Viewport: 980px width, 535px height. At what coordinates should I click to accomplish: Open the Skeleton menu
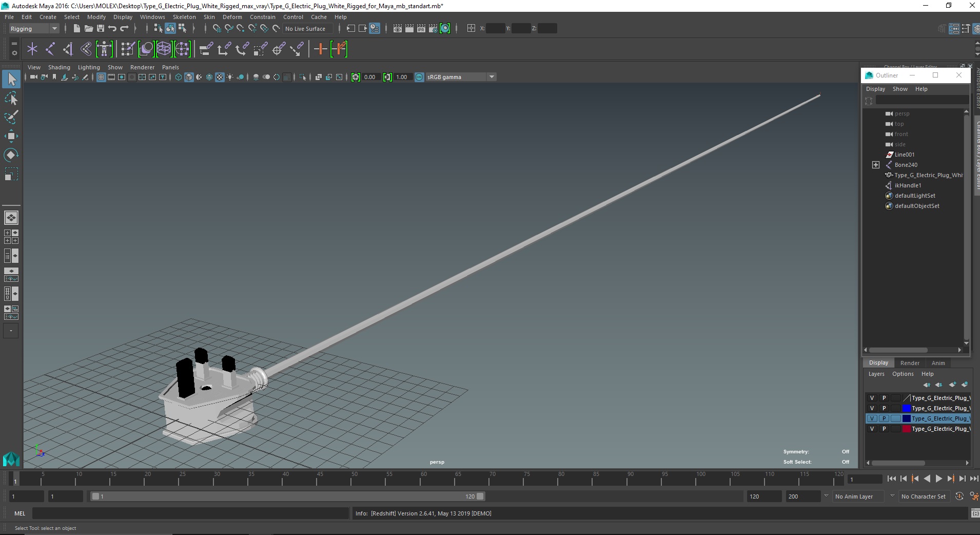coord(184,17)
